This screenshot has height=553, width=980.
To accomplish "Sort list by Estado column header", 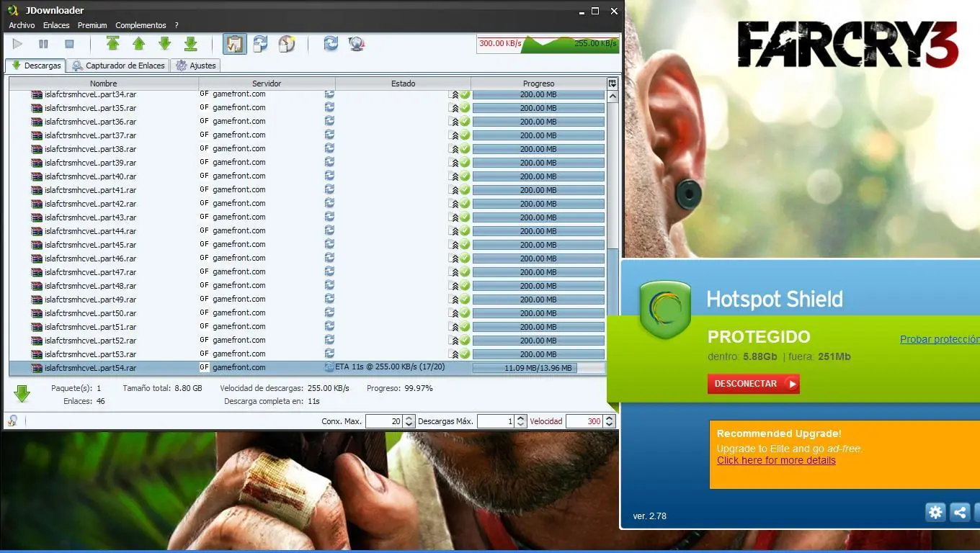I will coord(403,84).
